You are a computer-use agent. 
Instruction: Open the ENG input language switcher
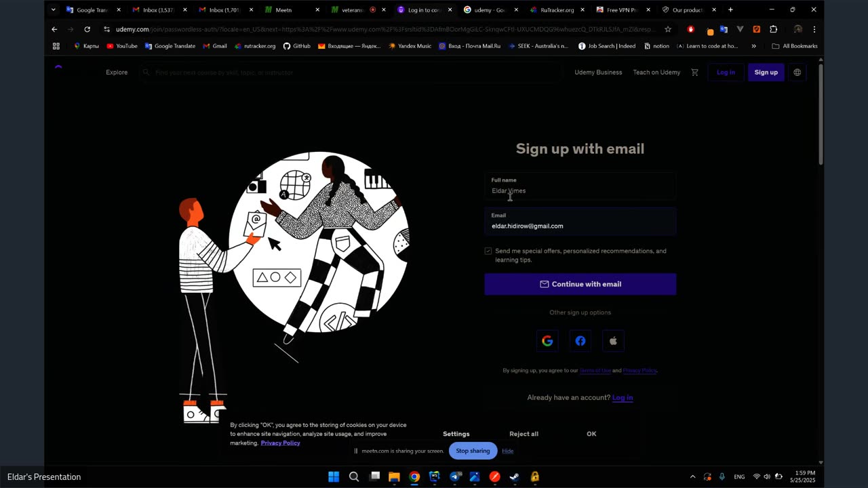click(x=739, y=476)
